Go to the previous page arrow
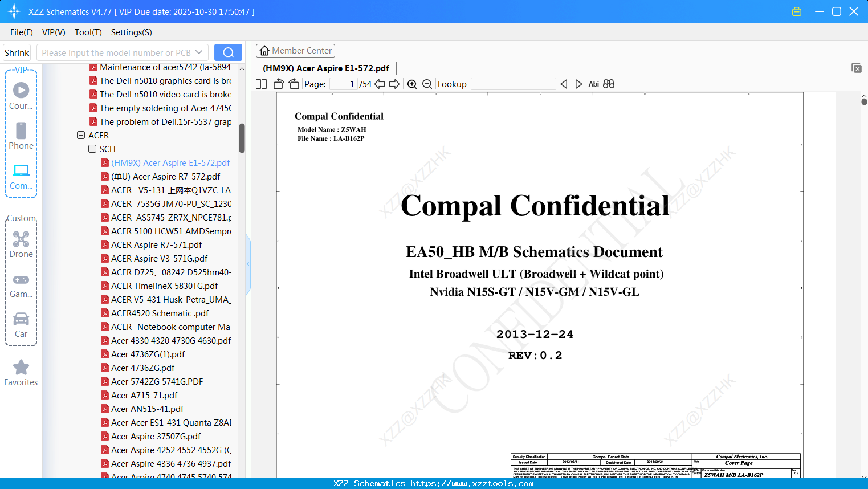 [x=380, y=84]
